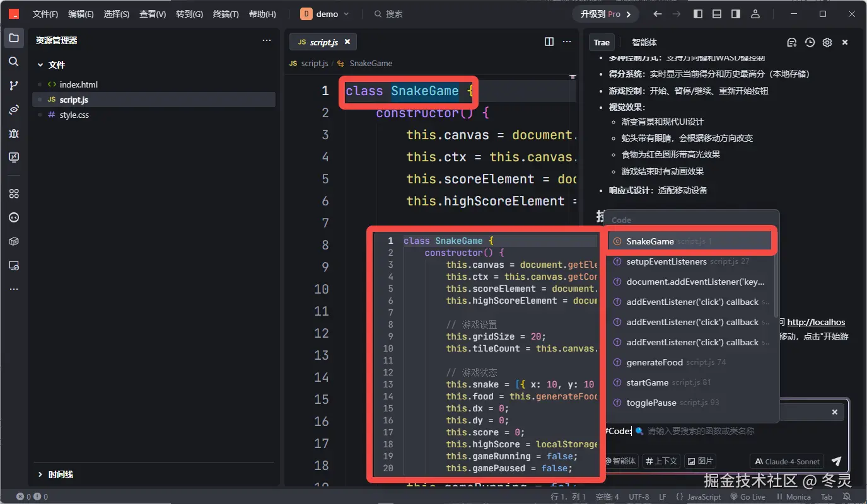Viewport: 867px width, 504px height.
Task: Open the http://localhos link in chat
Action: [816, 322]
